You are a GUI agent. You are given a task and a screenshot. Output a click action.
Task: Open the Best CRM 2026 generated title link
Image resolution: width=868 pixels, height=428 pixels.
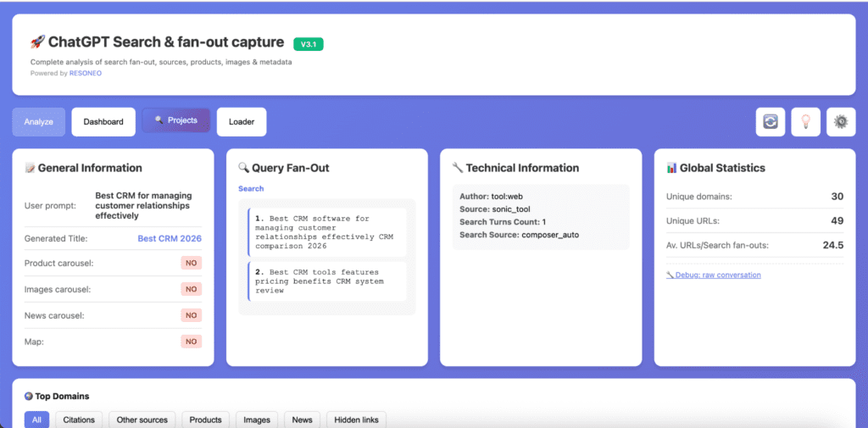coord(170,239)
